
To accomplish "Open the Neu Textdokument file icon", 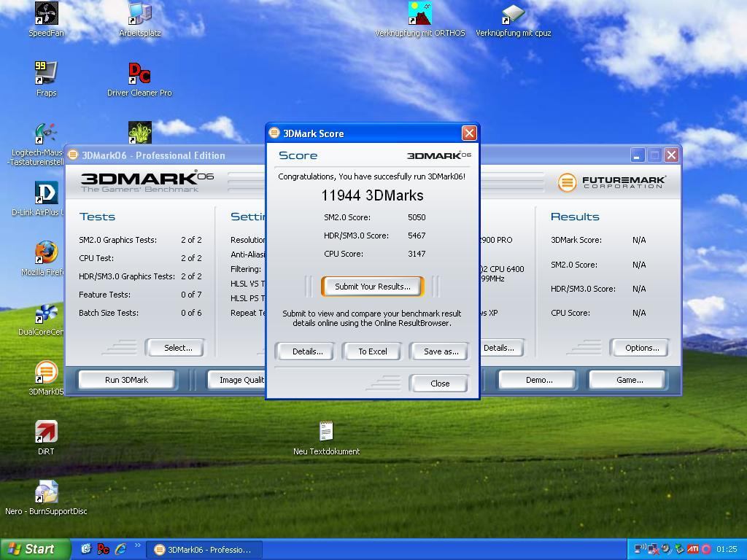I will tap(326, 437).
